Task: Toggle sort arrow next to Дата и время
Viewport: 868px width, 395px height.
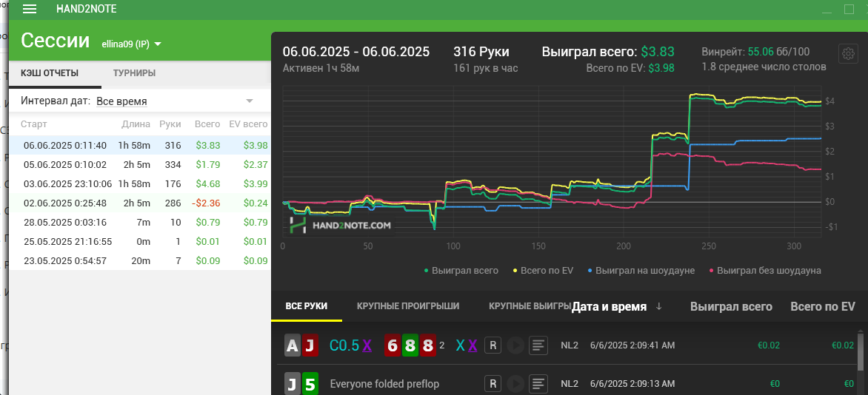Action: (658, 306)
